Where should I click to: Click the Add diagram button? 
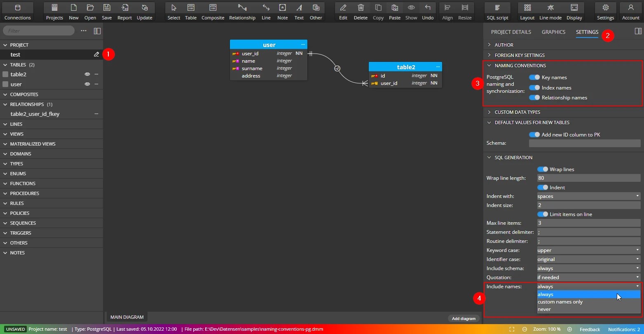pos(464,318)
